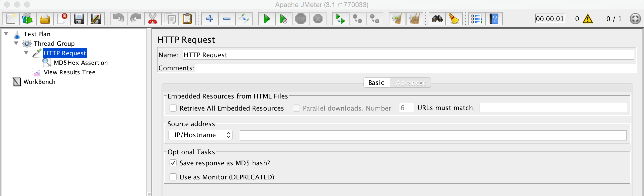The image size is (644, 196).
Task: Collapse the Test Plan tree node
Action: point(6,34)
